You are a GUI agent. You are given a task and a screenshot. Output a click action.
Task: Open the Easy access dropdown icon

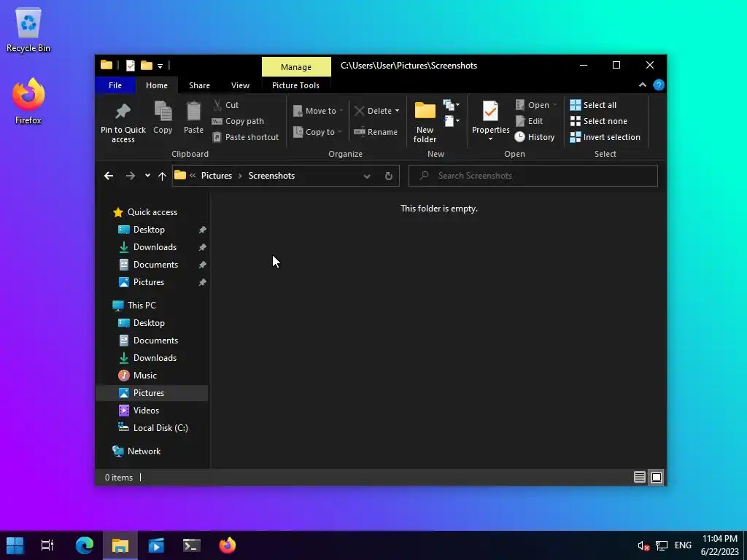451,121
